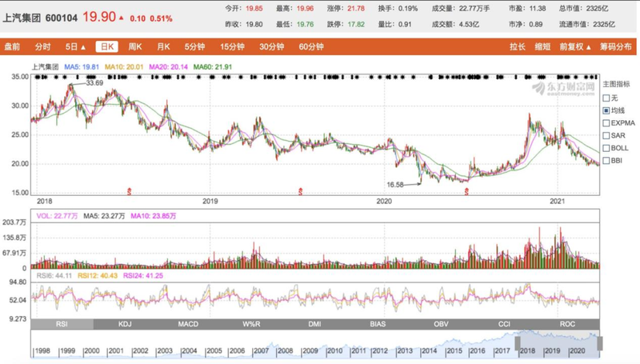Click the 主图指标 label
Screen dimensions: 640x364
tap(616, 84)
